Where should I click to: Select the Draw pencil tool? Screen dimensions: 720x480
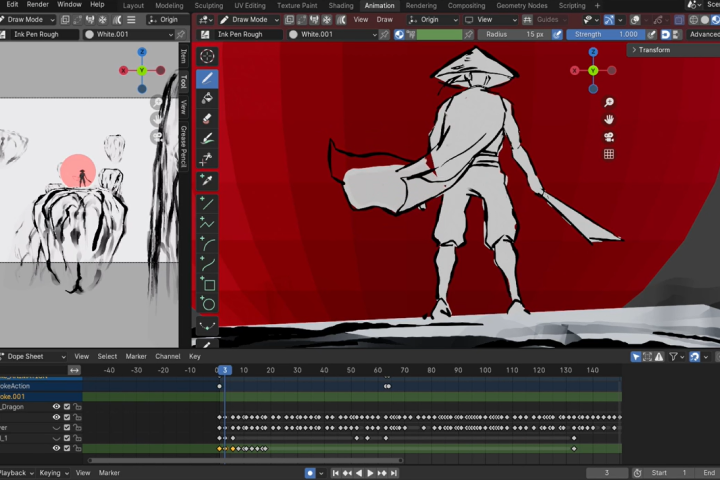tap(207, 78)
